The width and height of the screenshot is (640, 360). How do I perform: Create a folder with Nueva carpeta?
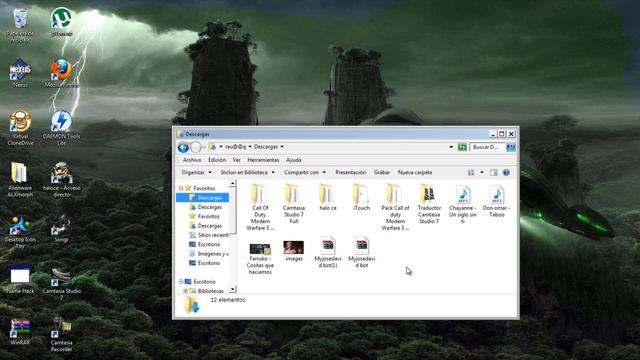point(415,173)
